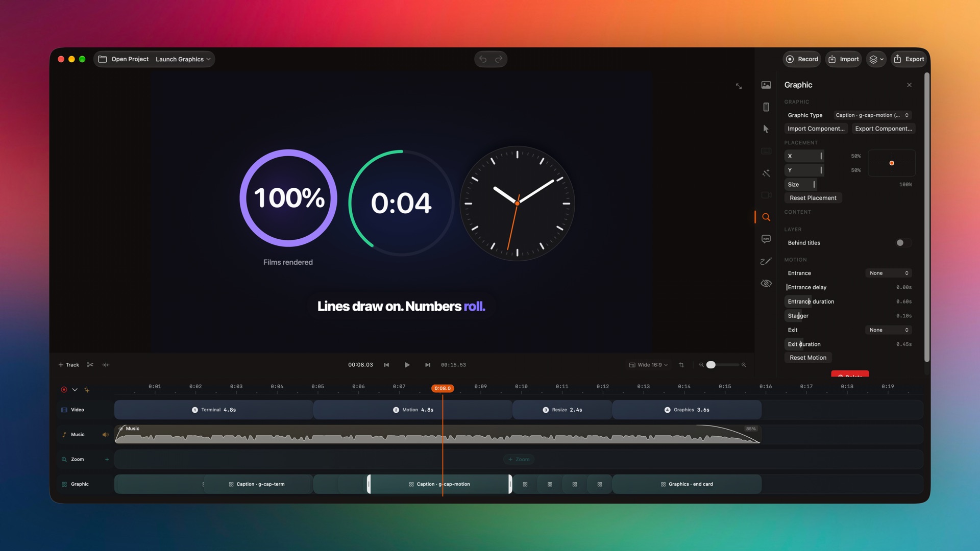Open the layers stack dropdown in title bar
This screenshot has height=551, width=980.
[x=876, y=59]
